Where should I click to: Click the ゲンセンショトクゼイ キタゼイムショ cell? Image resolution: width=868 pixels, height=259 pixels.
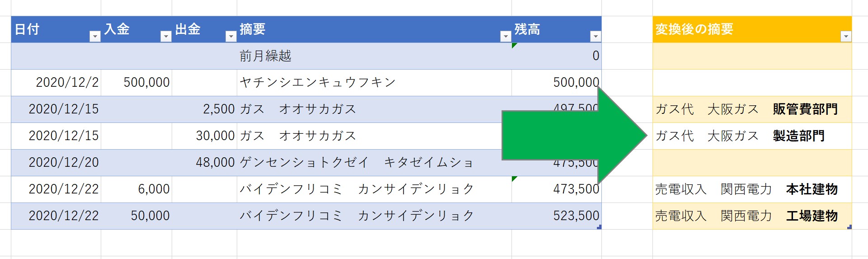(x=356, y=162)
